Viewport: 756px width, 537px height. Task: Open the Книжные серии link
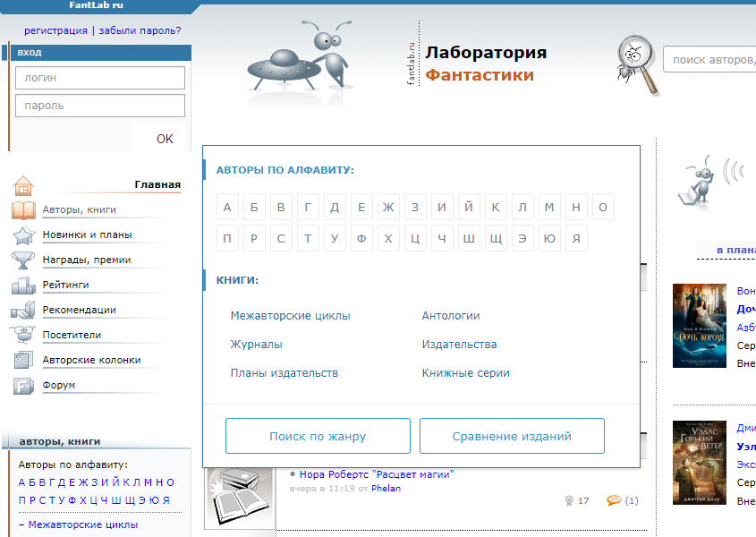click(x=465, y=373)
